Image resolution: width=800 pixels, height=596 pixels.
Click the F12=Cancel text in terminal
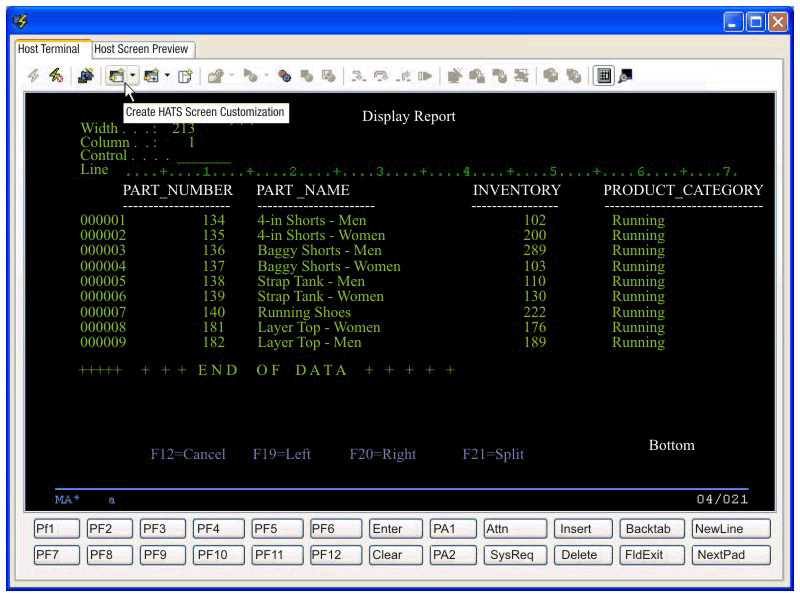click(x=188, y=454)
